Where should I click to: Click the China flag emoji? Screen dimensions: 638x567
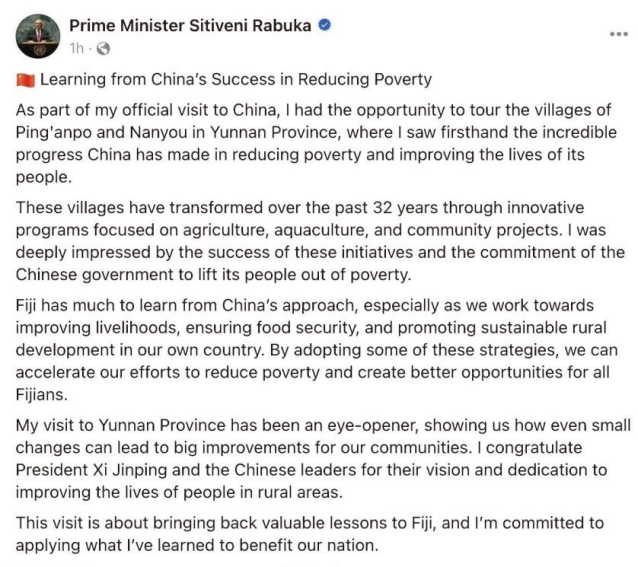[x=26, y=80]
